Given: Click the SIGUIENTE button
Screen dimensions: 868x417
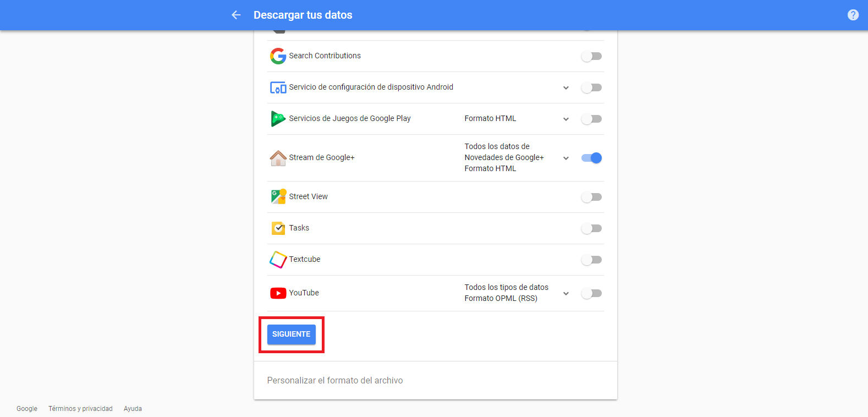Looking at the screenshot, I should click(292, 334).
